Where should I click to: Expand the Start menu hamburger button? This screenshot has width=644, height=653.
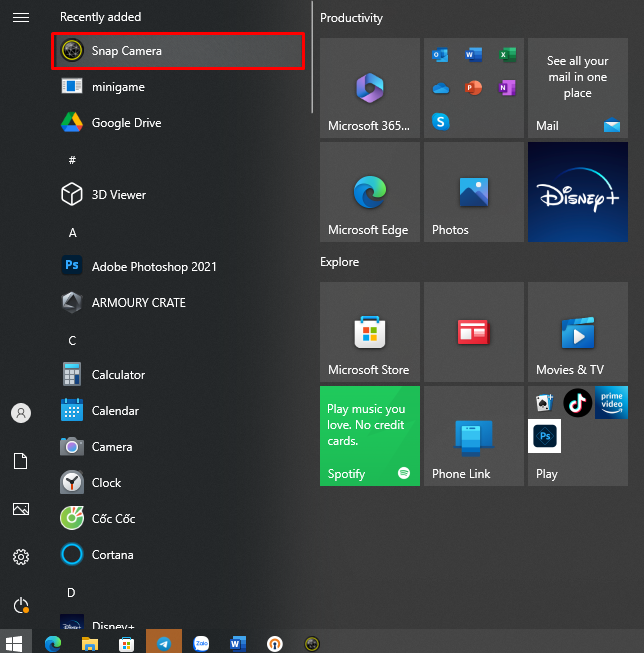click(21, 17)
